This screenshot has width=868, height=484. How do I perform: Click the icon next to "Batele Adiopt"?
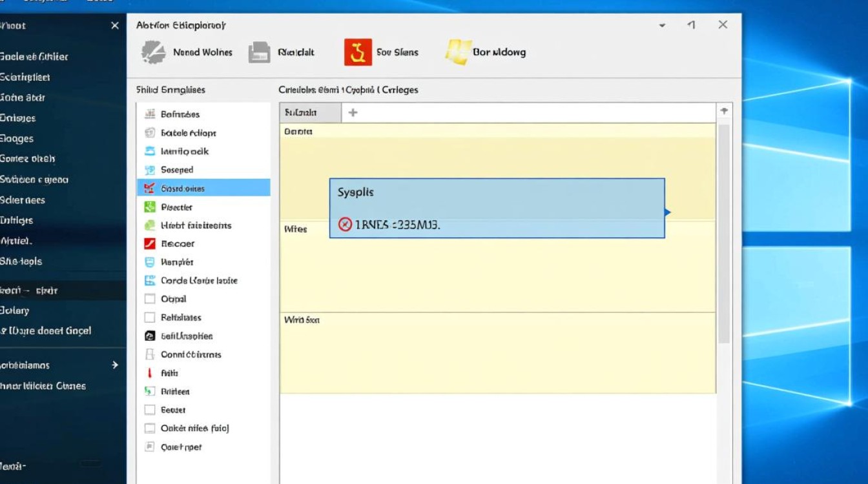150,133
